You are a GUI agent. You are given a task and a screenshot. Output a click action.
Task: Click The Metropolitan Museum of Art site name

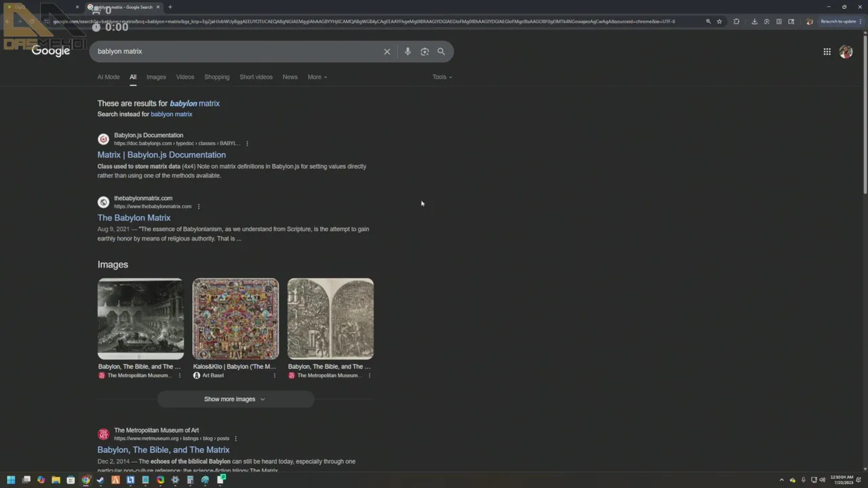pos(157,430)
